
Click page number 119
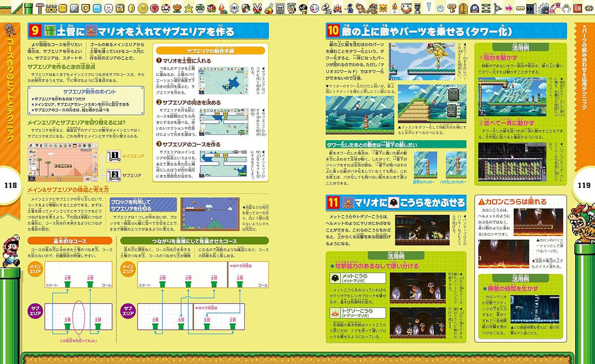pos(583,185)
